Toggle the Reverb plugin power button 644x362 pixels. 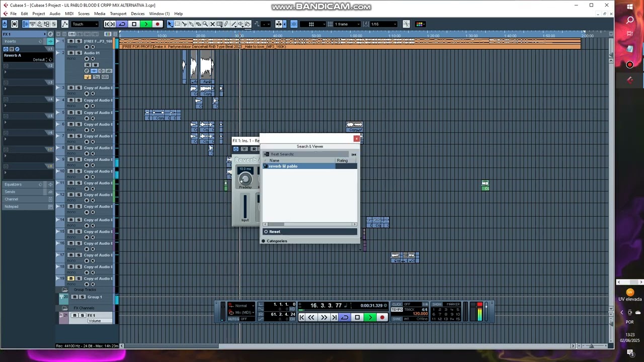(x=235, y=149)
